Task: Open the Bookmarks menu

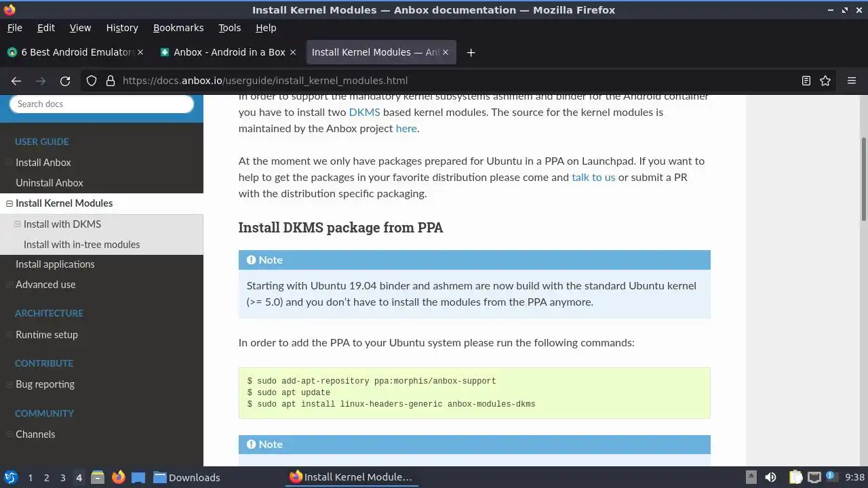Action: [x=178, y=28]
